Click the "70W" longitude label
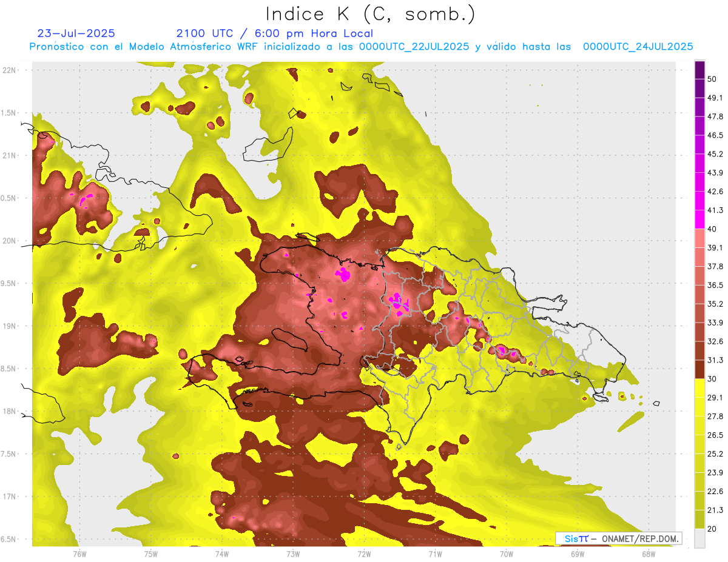Viewport: 728px width, 562px height. (506, 554)
